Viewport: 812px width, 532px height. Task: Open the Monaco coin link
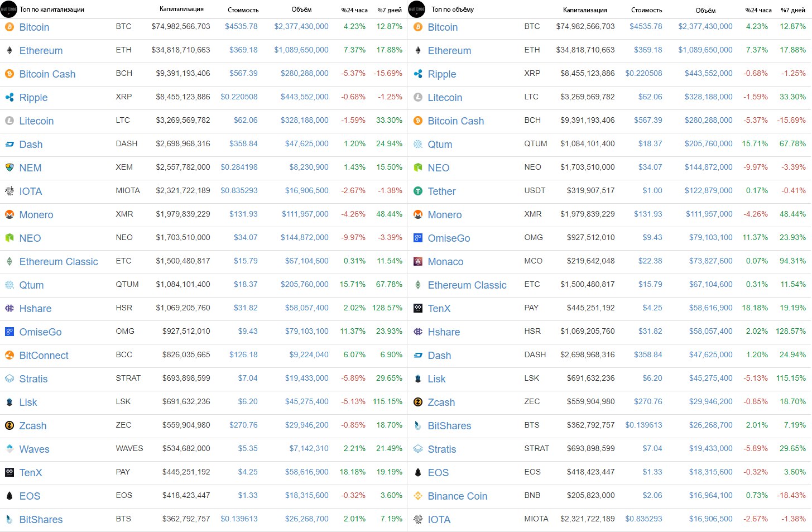(445, 262)
